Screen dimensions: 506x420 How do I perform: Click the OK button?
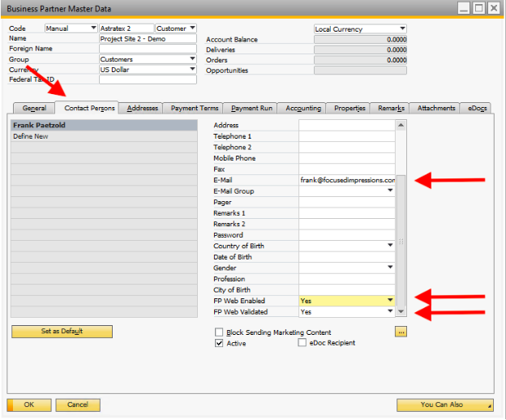[28, 405]
